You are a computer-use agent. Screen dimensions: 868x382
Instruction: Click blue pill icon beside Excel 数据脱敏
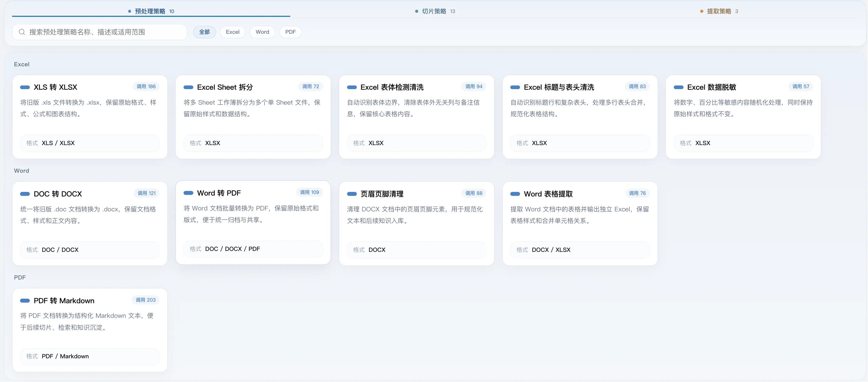(x=679, y=87)
